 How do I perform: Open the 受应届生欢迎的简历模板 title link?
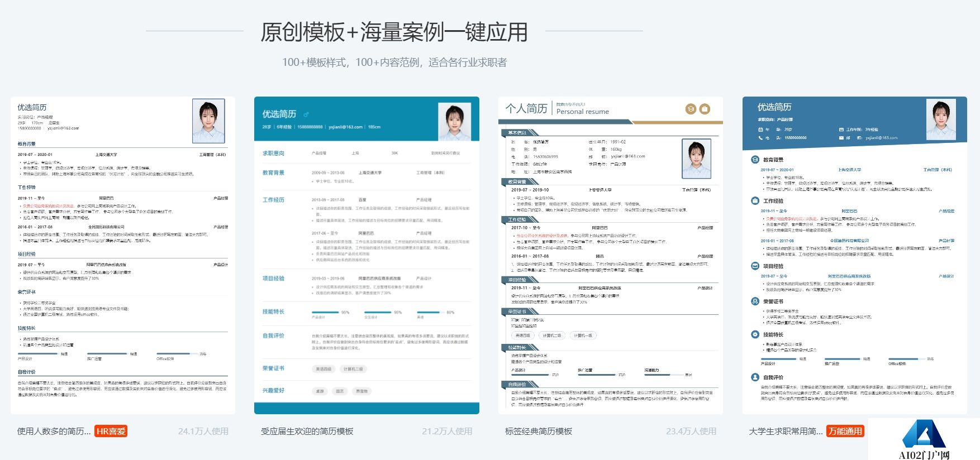(x=307, y=431)
